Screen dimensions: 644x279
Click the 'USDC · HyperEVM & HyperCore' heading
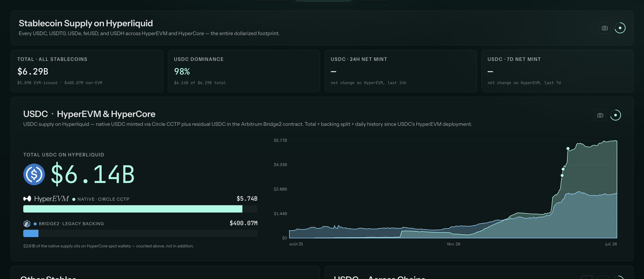89,114
